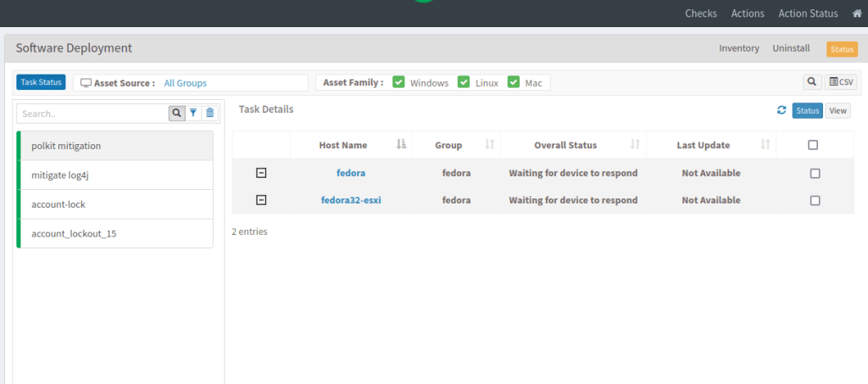This screenshot has height=384, width=868.
Task: Tick the checkbox in the fedora32-esxi row
Action: (x=815, y=200)
